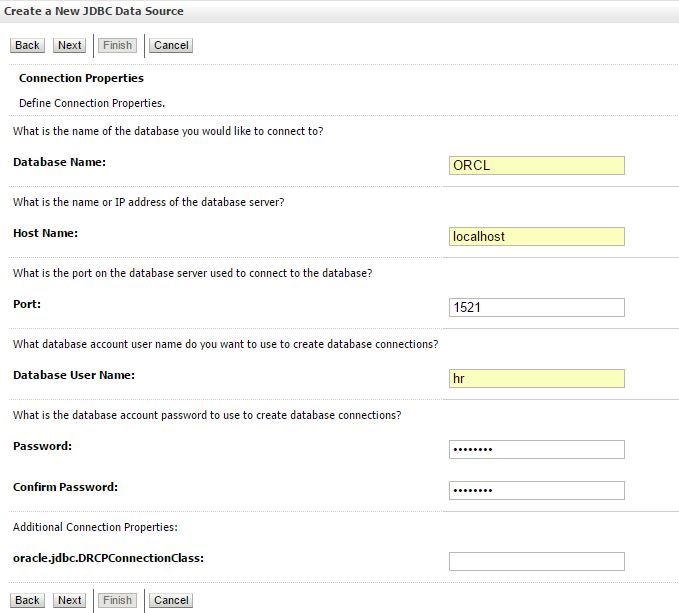Go Back using the button below DRCPConnectionClass

[x=27, y=600]
